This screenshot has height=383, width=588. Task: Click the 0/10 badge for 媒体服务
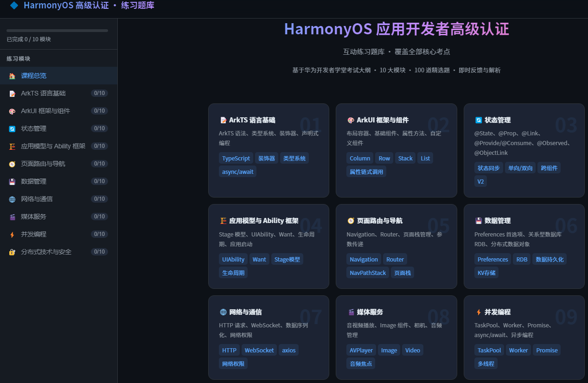click(x=100, y=217)
